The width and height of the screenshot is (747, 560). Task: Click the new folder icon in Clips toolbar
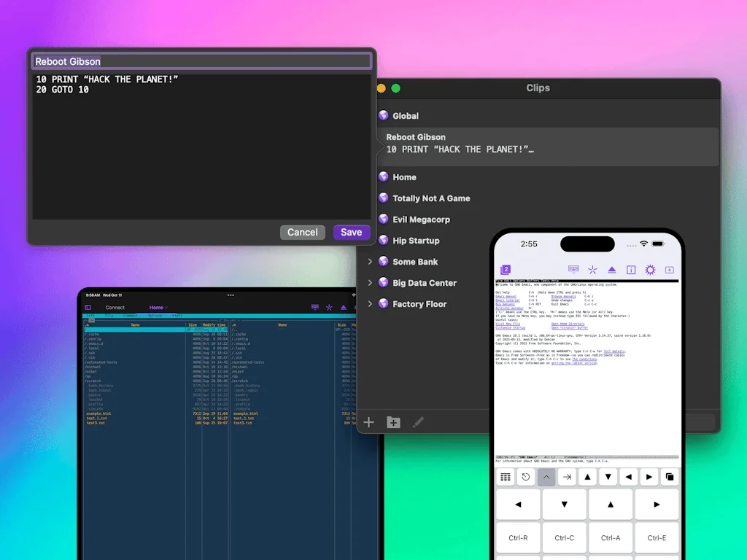[x=393, y=421]
